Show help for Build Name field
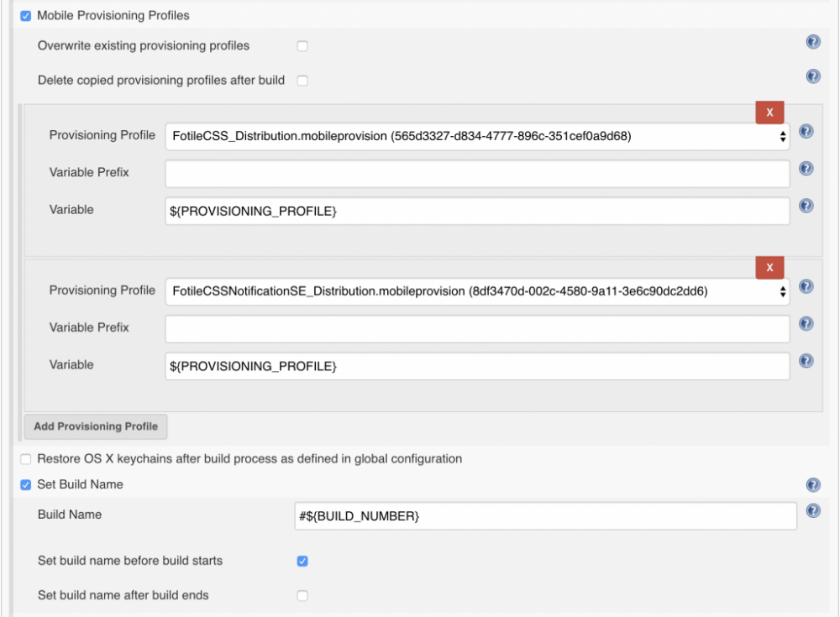 [813, 510]
